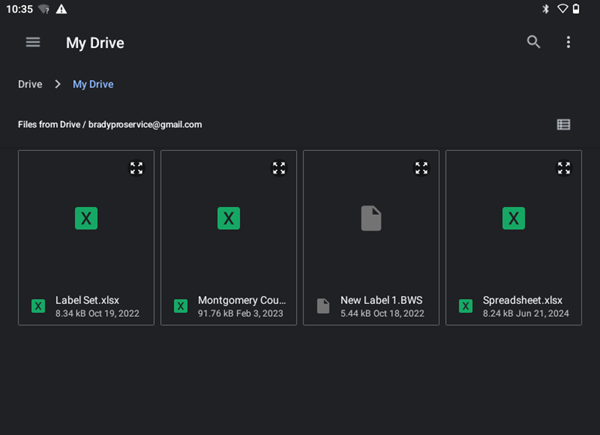Image resolution: width=600 pixels, height=435 pixels.
Task: Open New Label 1.BWS file thumbnail
Action: tap(371, 219)
